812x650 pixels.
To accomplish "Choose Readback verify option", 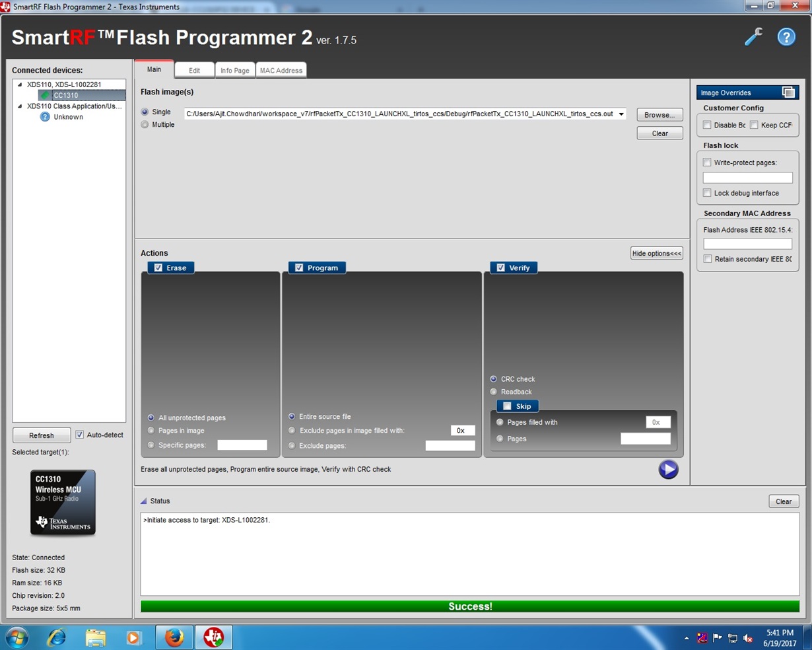I will [x=493, y=392].
